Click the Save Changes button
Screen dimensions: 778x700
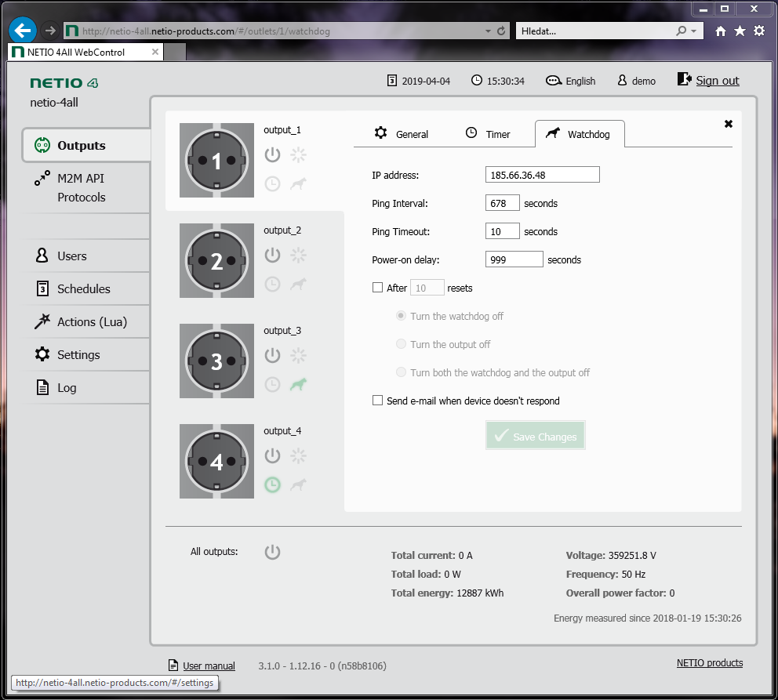coord(536,437)
